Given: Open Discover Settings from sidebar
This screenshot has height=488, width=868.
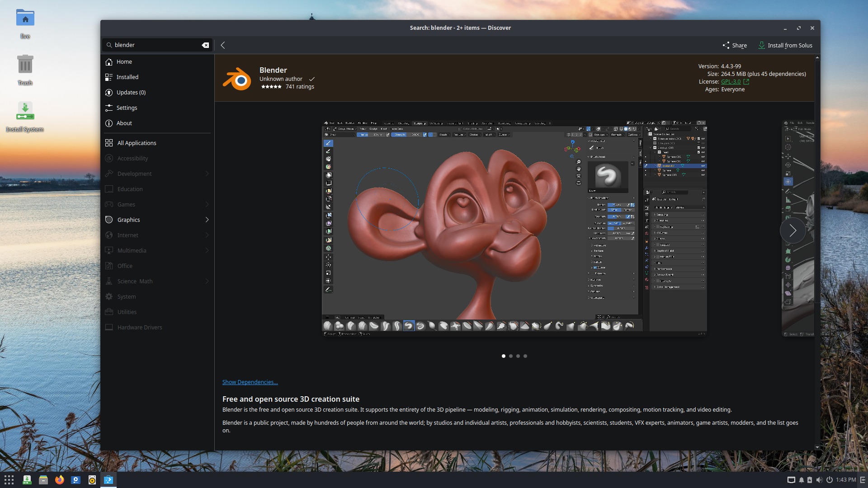Looking at the screenshot, I should (x=127, y=108).
